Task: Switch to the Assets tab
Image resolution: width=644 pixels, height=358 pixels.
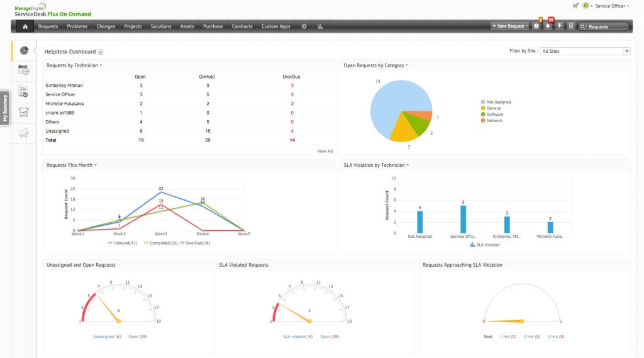Action: coord(187,26)
